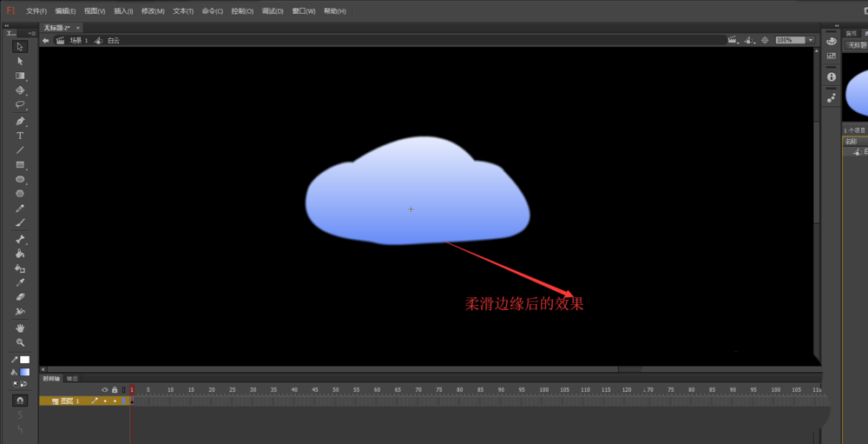
Task: Open the 窗口(W) menu
Action: pos(304,11)
